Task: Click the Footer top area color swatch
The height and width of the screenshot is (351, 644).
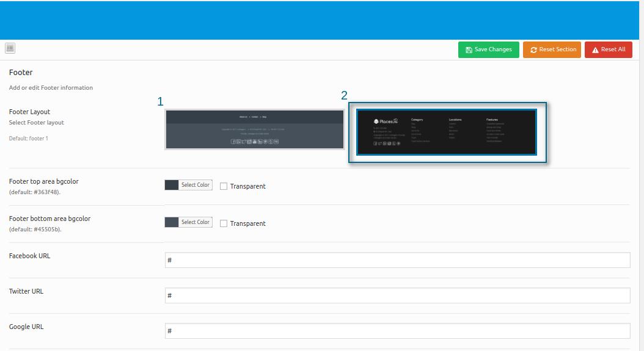Action: [172, 185]
